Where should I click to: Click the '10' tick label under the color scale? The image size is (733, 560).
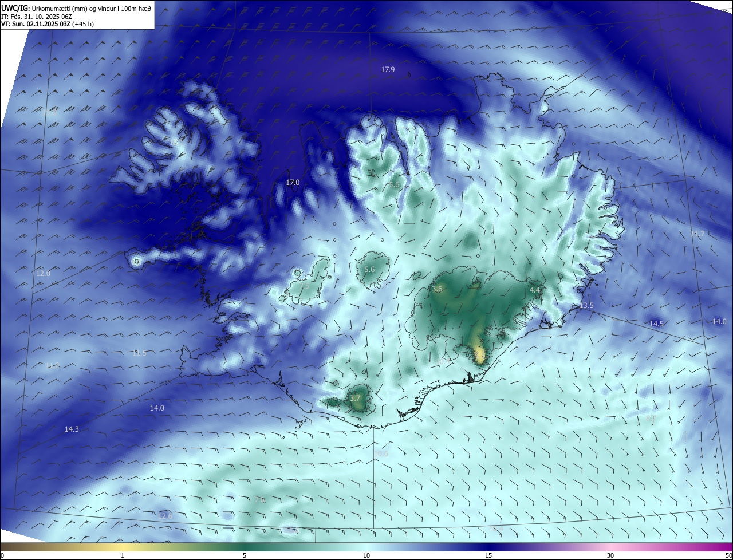pyautogui.click(x=366, y=555)
